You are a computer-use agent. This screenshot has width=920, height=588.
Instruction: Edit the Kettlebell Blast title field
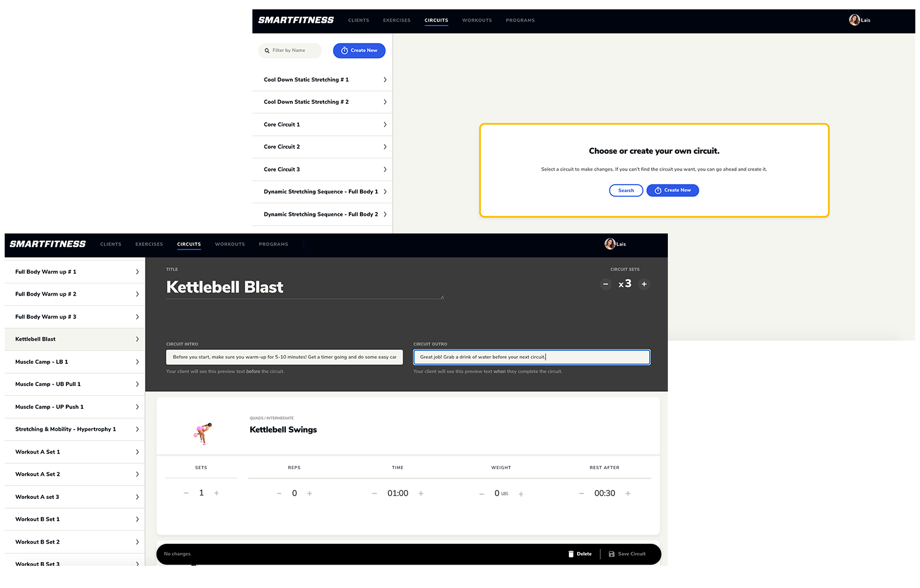point(305,287)
